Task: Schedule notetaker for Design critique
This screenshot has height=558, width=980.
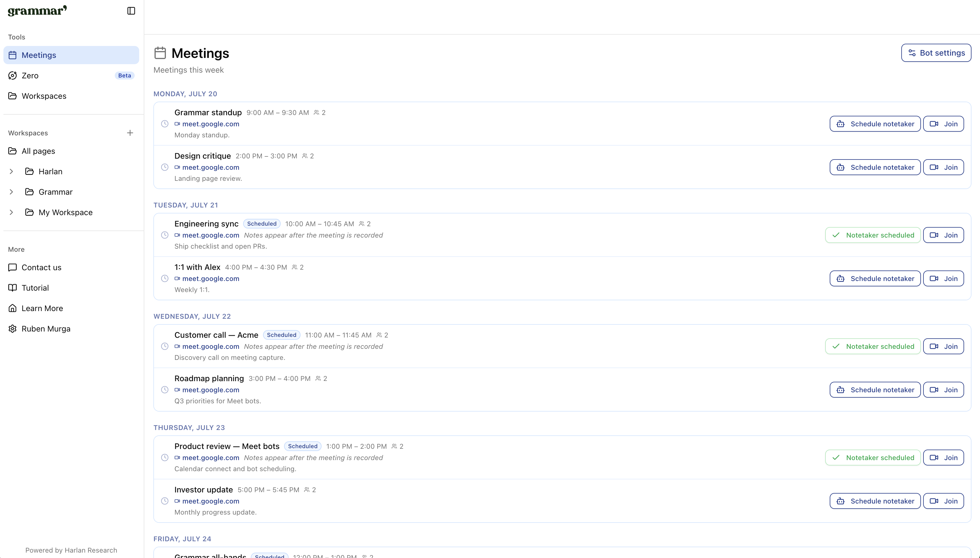Action: click(x=875, y=167)
